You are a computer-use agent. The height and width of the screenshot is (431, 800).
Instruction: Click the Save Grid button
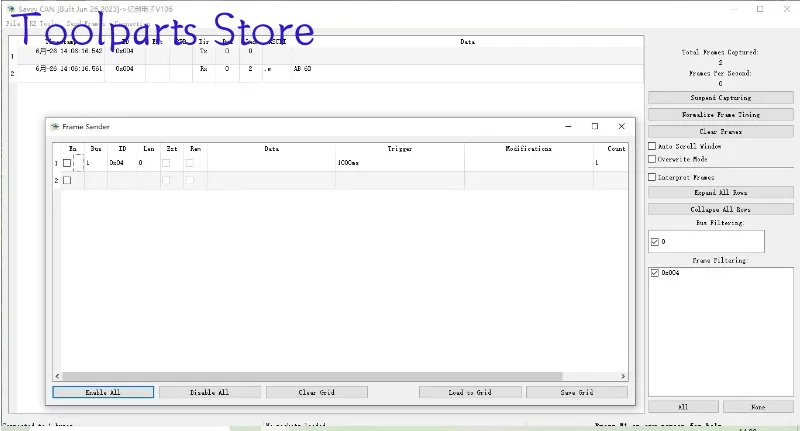pyautogui.click(x=577, y=392)
